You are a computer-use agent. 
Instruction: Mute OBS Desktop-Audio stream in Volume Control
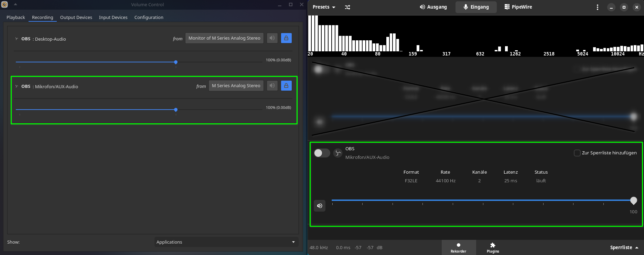(x=272, y=38)
